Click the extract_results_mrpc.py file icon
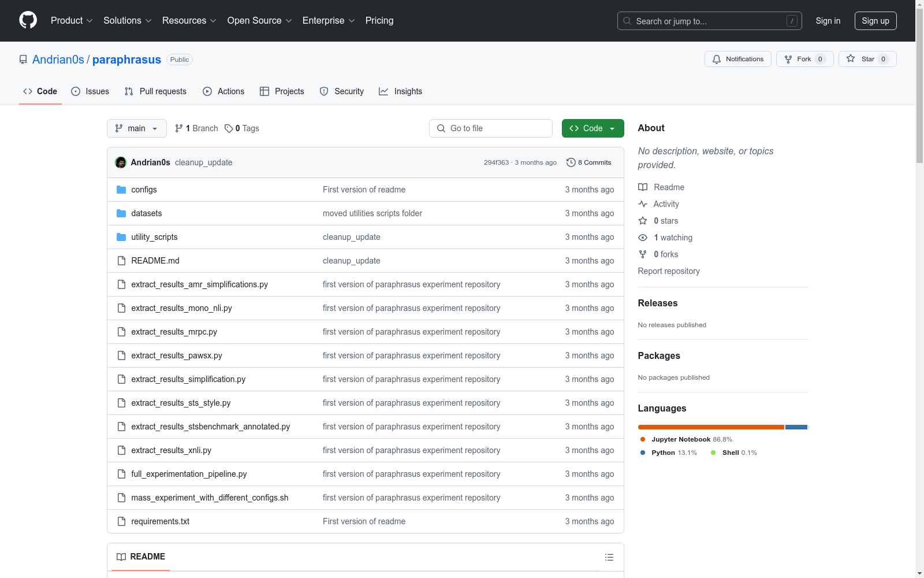Viewport: 924px width, 578px height. tap(121, 332)
